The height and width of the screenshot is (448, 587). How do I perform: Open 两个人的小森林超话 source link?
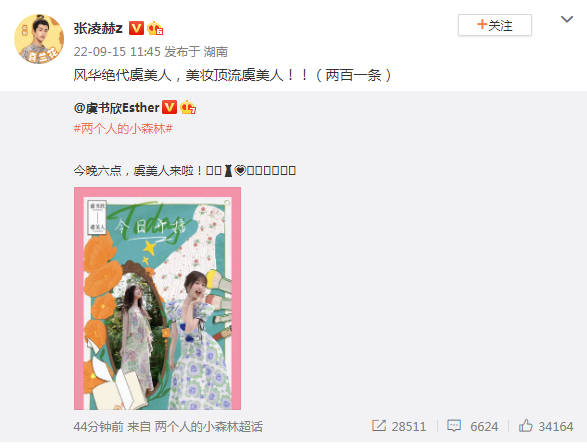pyautogui.click(x=209, y=426)
